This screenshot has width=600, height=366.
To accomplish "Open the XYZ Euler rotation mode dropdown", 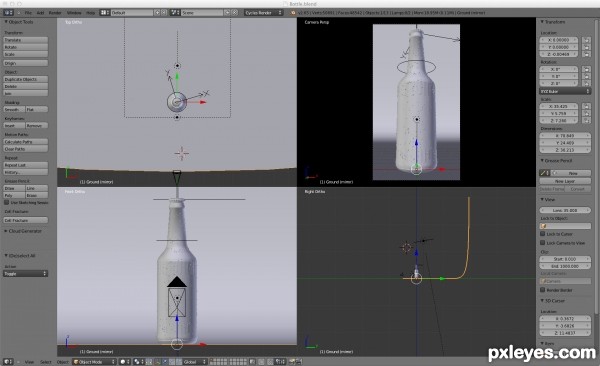I will pos(565,91).
